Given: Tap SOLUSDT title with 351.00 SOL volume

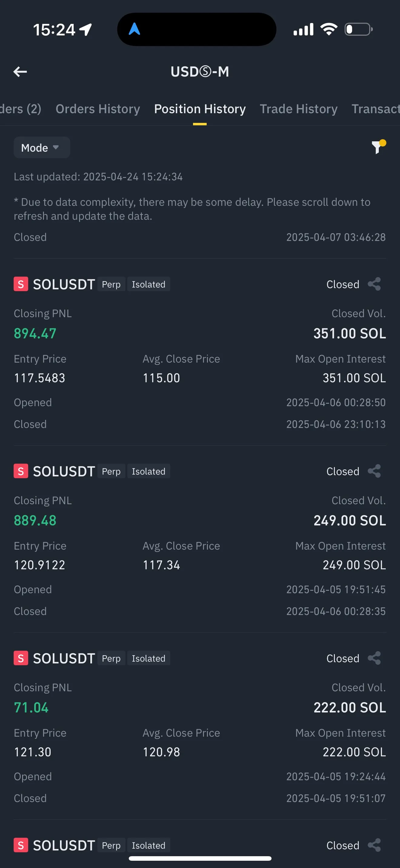Looking at the screenshot, I should pos(64,284).
